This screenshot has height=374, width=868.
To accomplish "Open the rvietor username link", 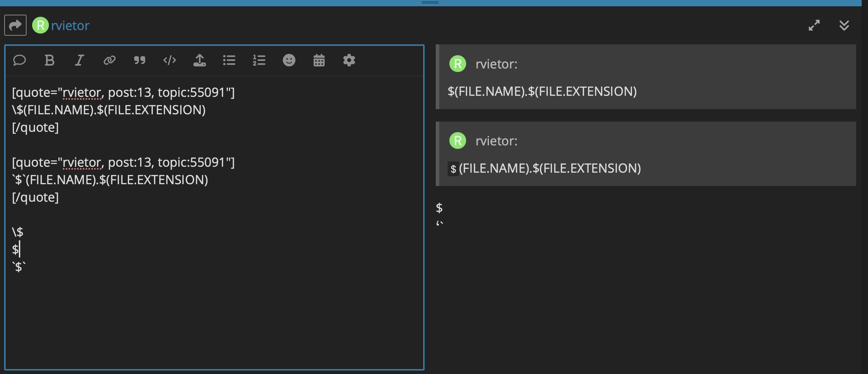I will (x=70, y=26).
